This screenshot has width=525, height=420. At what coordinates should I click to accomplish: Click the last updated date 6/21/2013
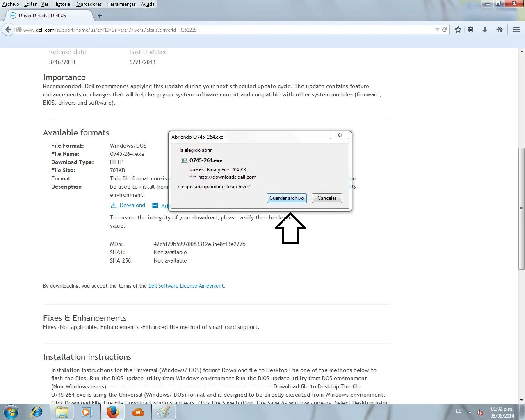click(143, 62)
